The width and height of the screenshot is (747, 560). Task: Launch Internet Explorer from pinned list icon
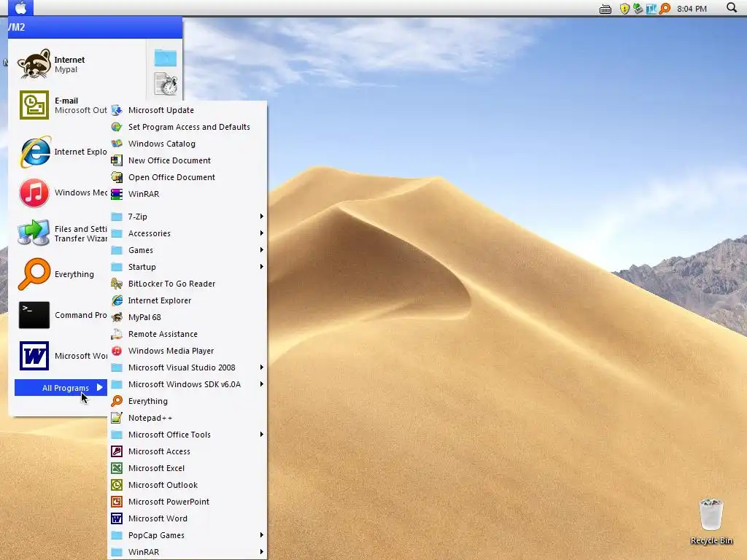(x=34, y=152)
